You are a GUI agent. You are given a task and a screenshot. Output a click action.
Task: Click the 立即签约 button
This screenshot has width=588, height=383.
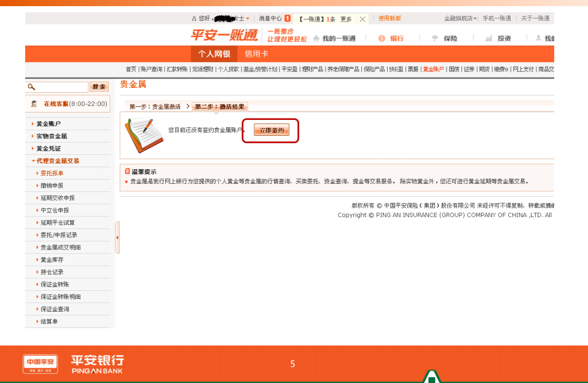coord(272,130)
